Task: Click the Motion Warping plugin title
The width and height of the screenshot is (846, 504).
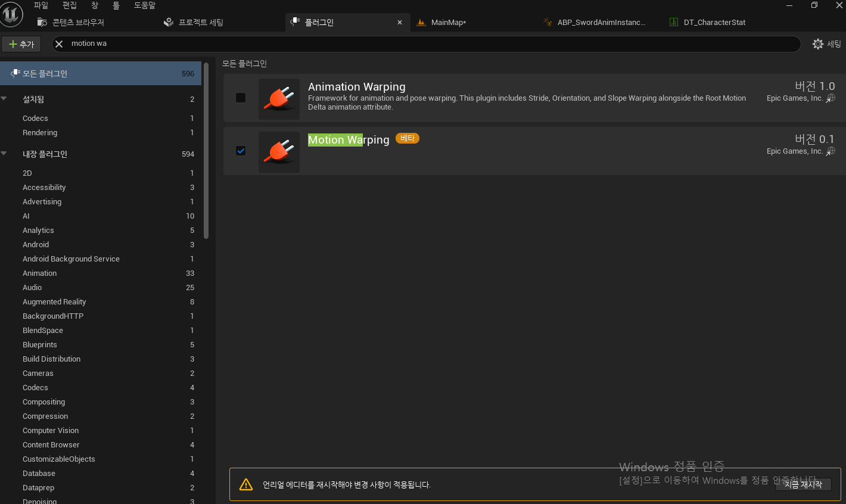Action: [349, 140]
